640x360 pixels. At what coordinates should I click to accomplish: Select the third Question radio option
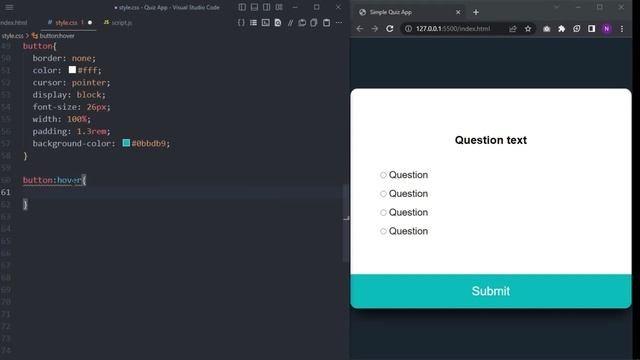click(x=383, y=213)
